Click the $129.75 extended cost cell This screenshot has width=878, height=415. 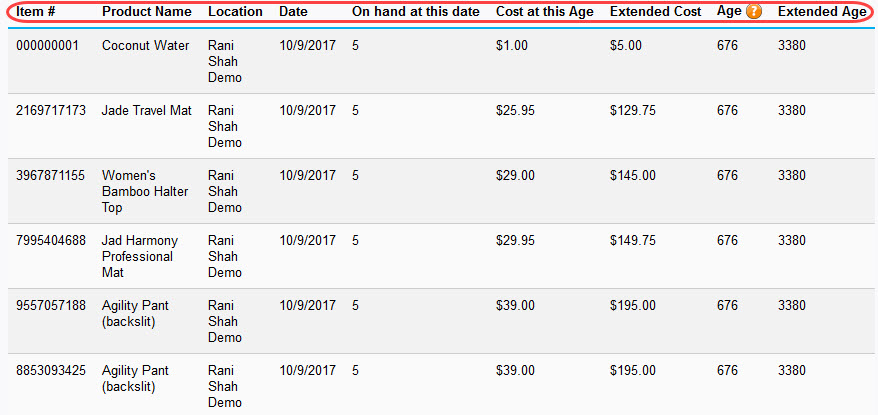(x=633, y=111)
